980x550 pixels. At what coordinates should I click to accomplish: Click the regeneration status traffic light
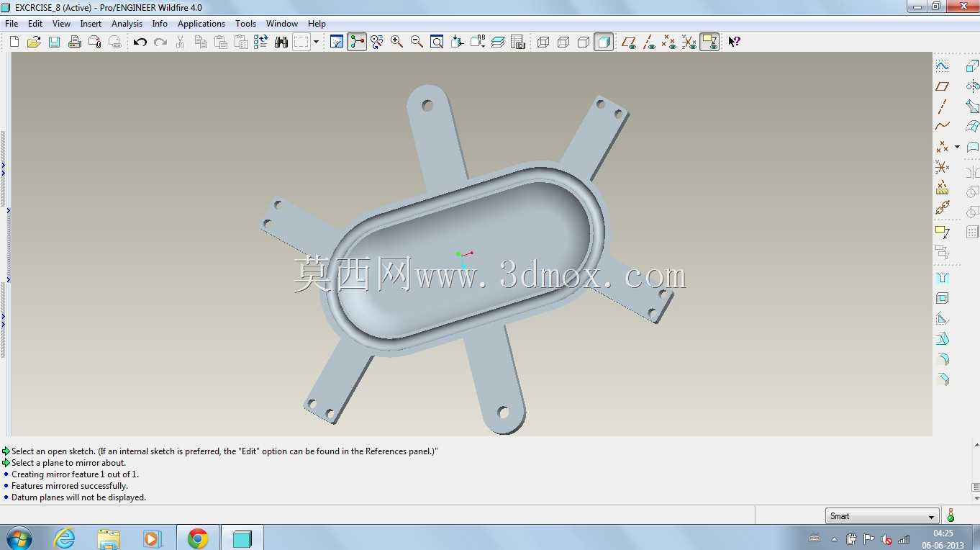pos(950,515)
